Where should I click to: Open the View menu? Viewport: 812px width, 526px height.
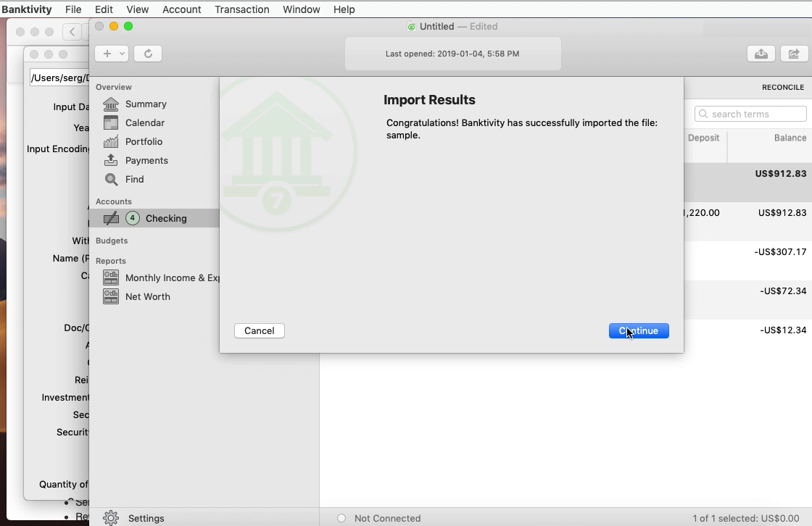point(137,9)
